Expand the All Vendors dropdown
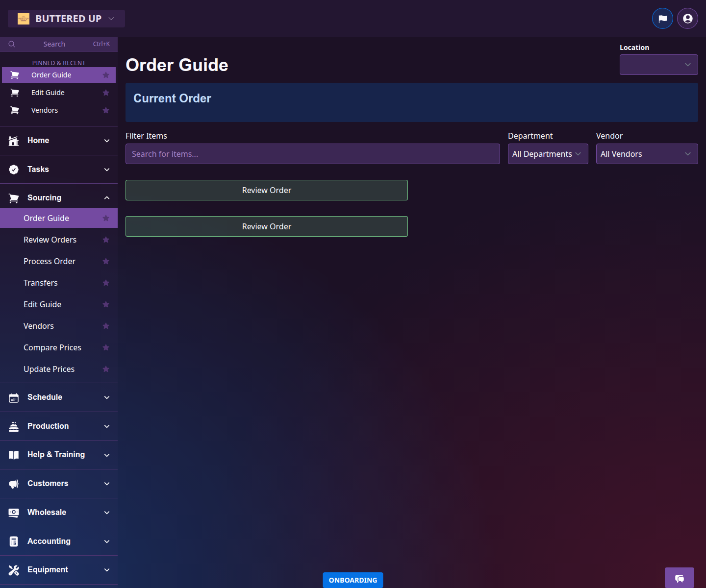This screenshot has width=706, height=588. 647,154
